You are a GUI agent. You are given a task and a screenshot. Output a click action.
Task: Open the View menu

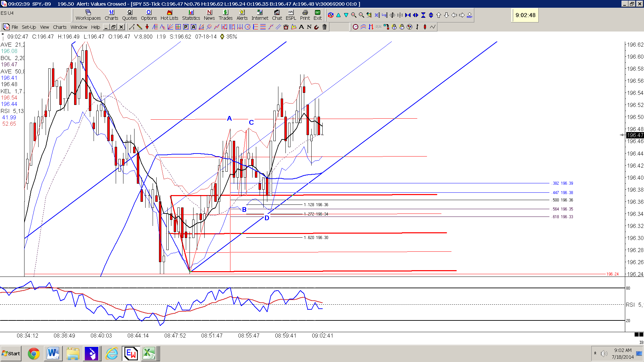(45, 27)
